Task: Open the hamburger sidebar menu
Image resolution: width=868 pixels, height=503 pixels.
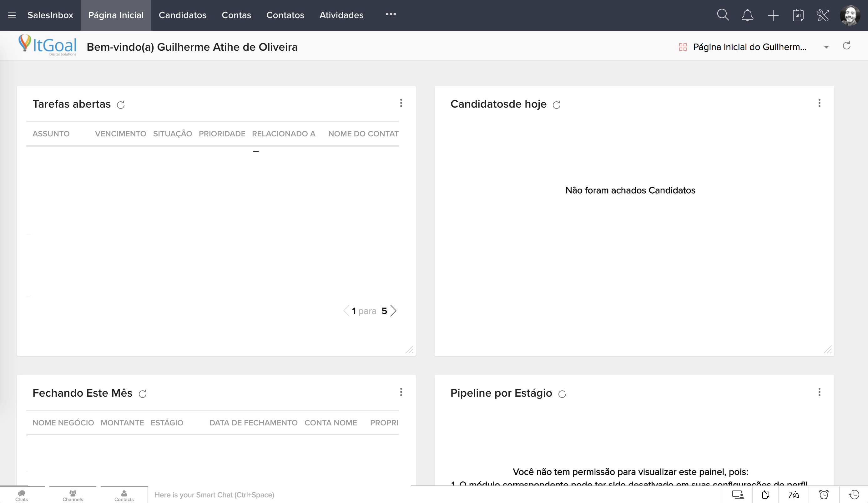Action: [12, 15]
